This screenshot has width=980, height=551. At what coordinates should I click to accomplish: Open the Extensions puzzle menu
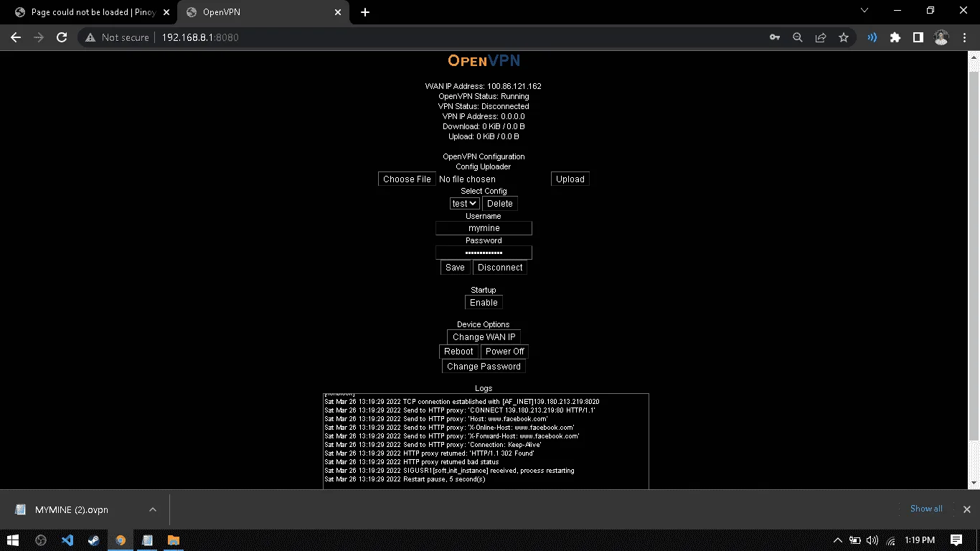pyautogui.click(x=895, y=37)
